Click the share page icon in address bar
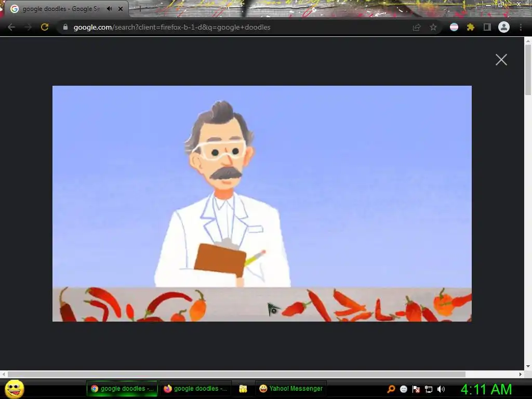532x399 pixels. (417, 28)
